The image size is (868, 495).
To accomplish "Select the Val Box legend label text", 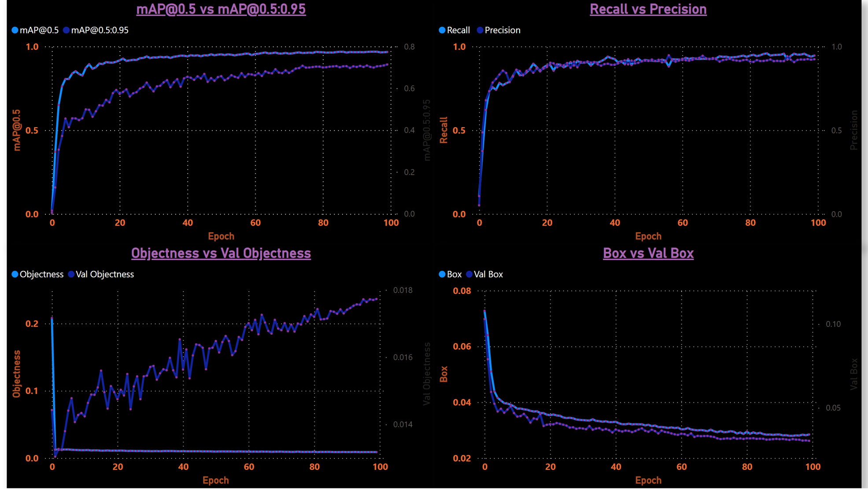I will coord(488,275).
